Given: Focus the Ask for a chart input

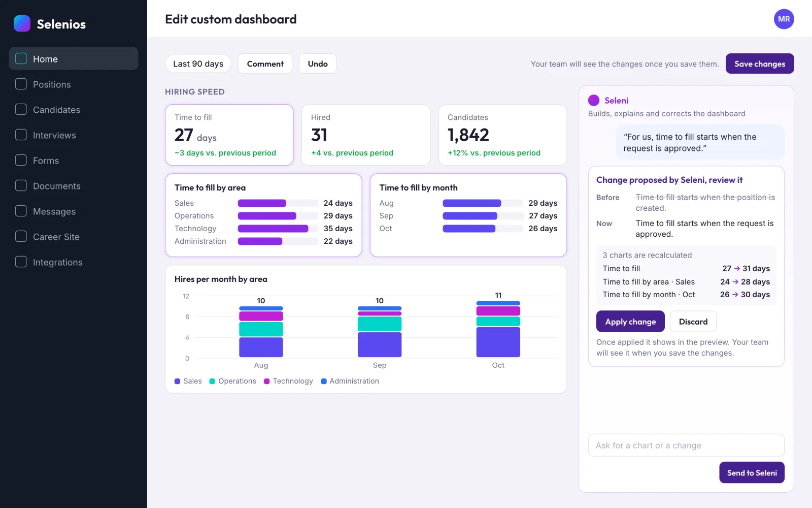Looking at the screenshot, I should (x=686, y=445).
